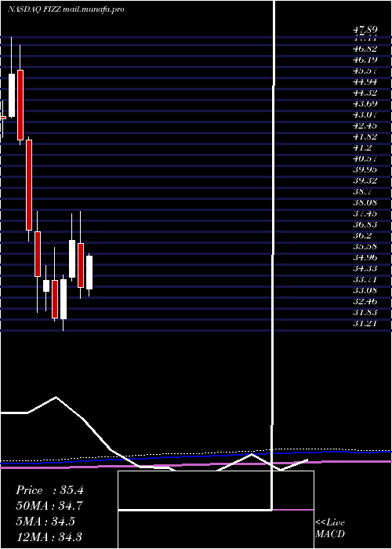Select the 34.96 price label
The width and height of the screenshot is (392, 549).
coord(365,257)
